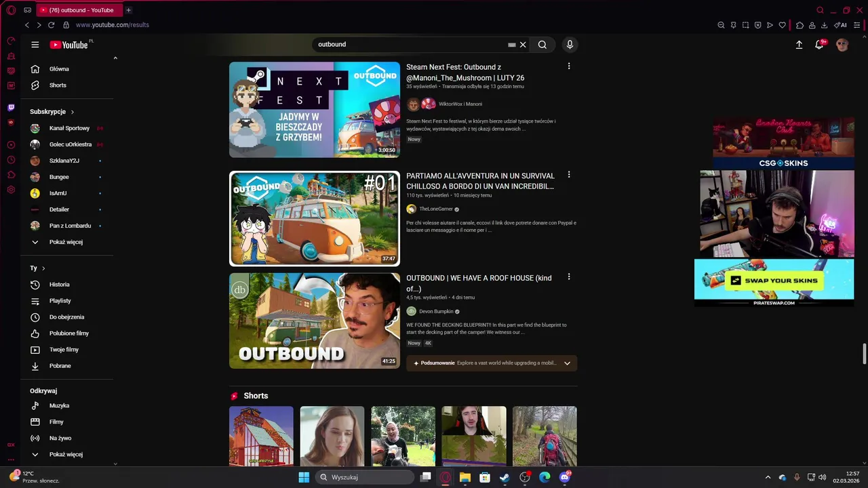Viewport: 868px width, 488px height.
Task: Open Shorts in the sidebar
Action: (x=58, y=85)
